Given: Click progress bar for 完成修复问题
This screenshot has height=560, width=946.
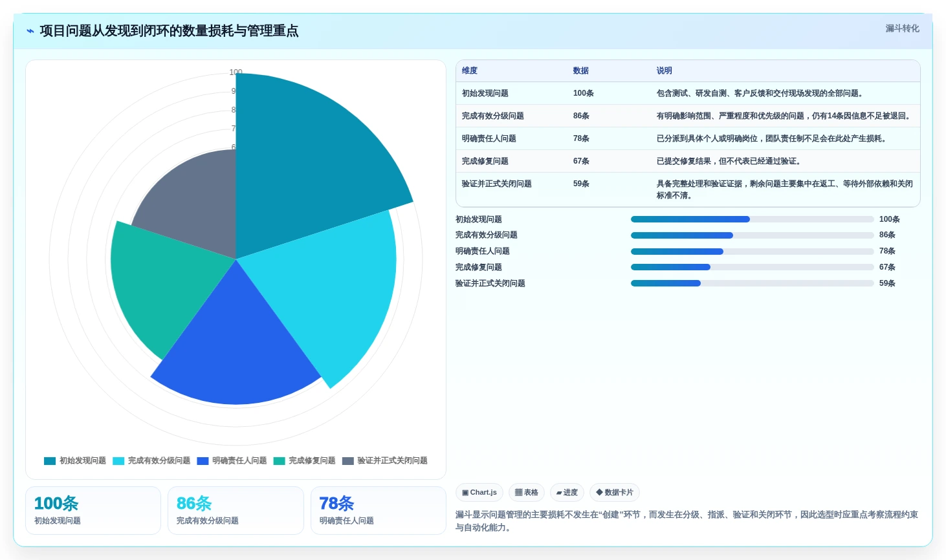Looking at the screenshot, I should (752, 267).
